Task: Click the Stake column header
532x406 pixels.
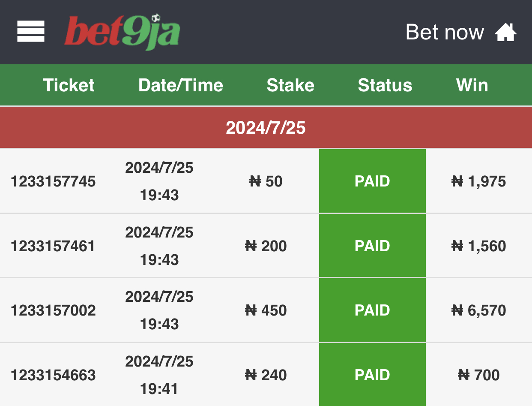Action: (x=290, y=85)
